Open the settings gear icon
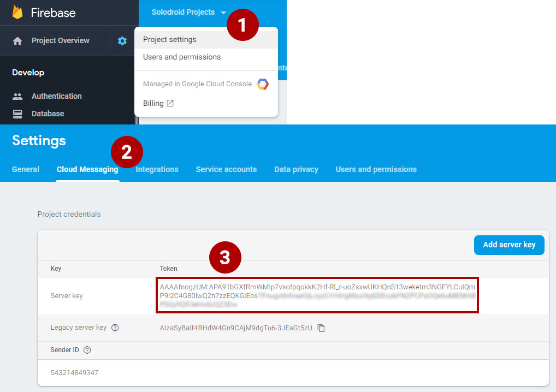The image size is (556, 392). pos(122,41)
